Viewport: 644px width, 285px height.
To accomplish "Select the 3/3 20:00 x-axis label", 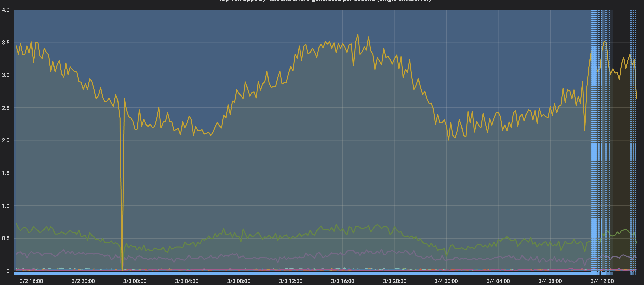I will [x=395, y=281].
